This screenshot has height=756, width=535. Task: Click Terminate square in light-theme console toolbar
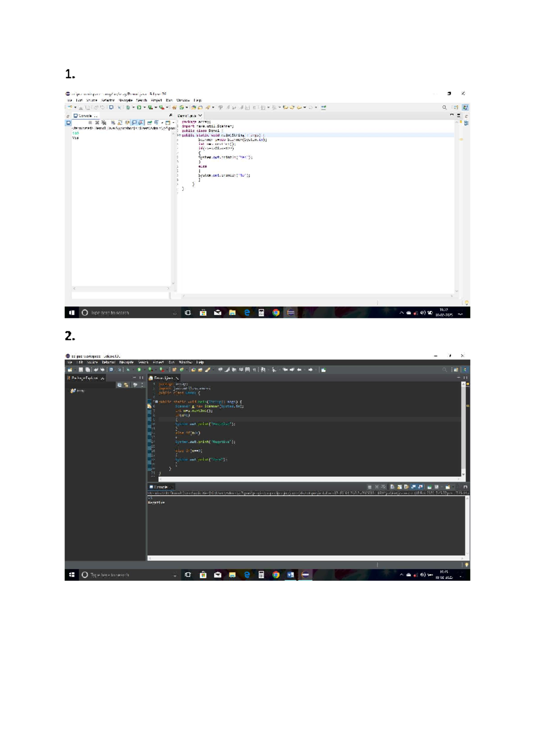point(90,123)
